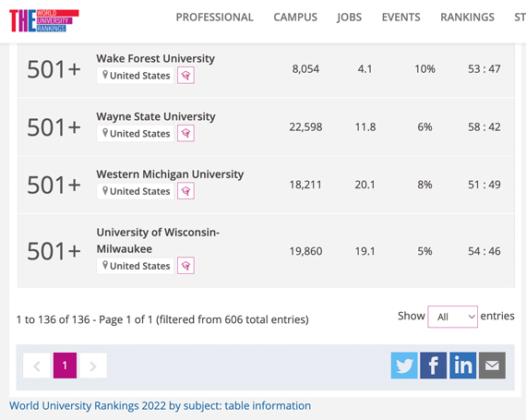Open University of Wisconsin-Milwaukee link

pyautogui.click(x=158, y=240)
